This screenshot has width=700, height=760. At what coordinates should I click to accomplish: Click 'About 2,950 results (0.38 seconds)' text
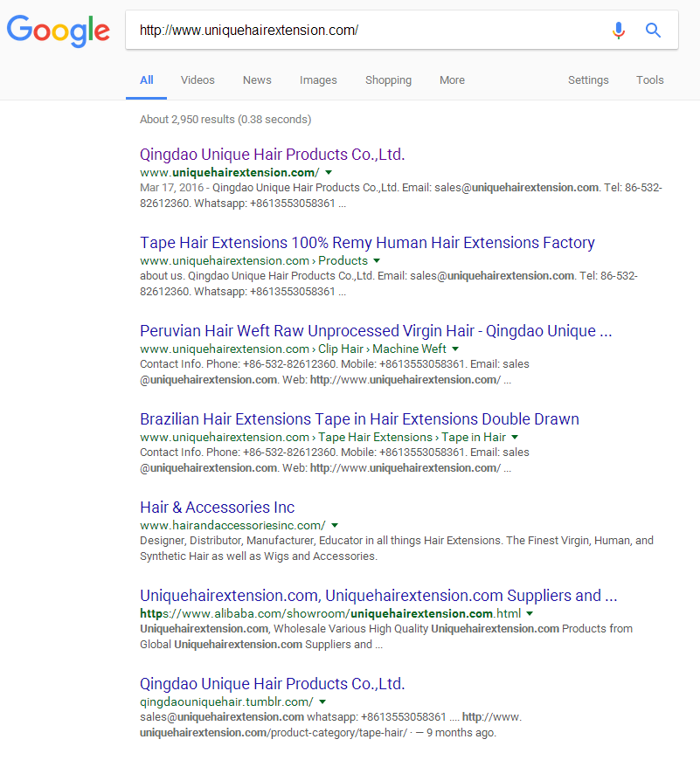click(x=225, y=119)
